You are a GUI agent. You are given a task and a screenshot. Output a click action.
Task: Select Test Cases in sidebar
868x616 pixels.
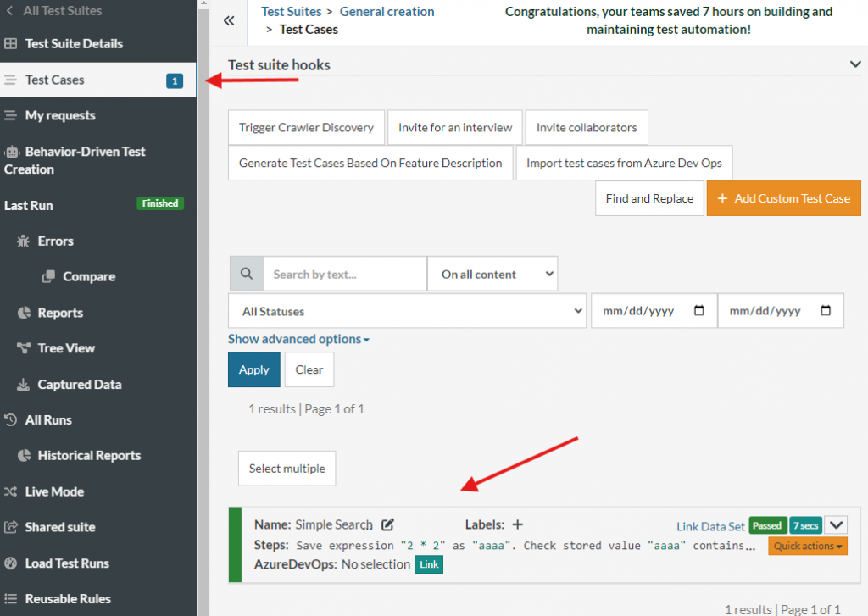pos(55,80)
